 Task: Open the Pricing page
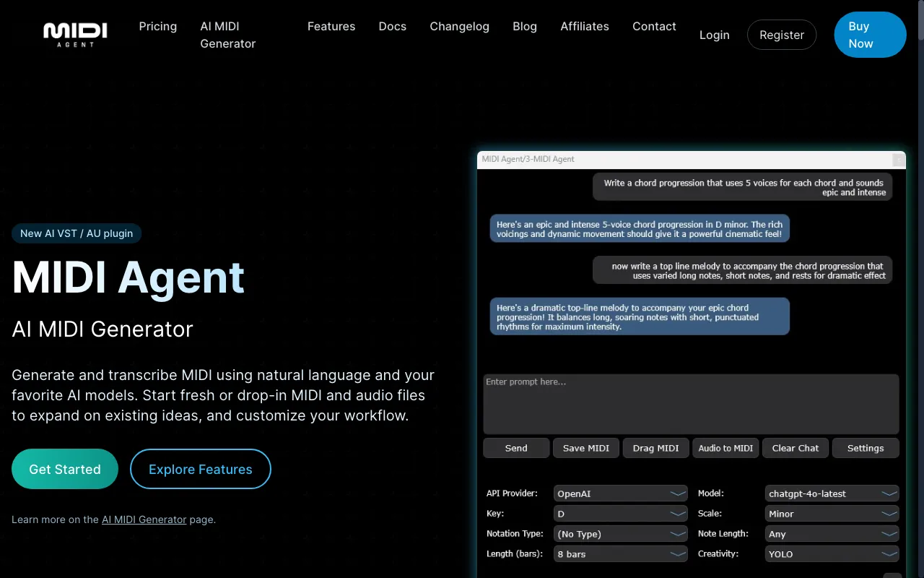click(158, 26)
